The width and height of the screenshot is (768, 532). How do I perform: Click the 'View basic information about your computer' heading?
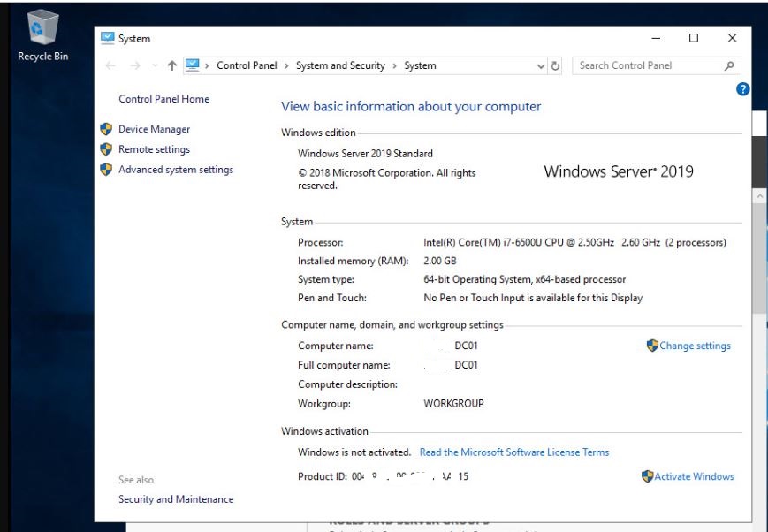pyautogui.click(x=411, y=107)
